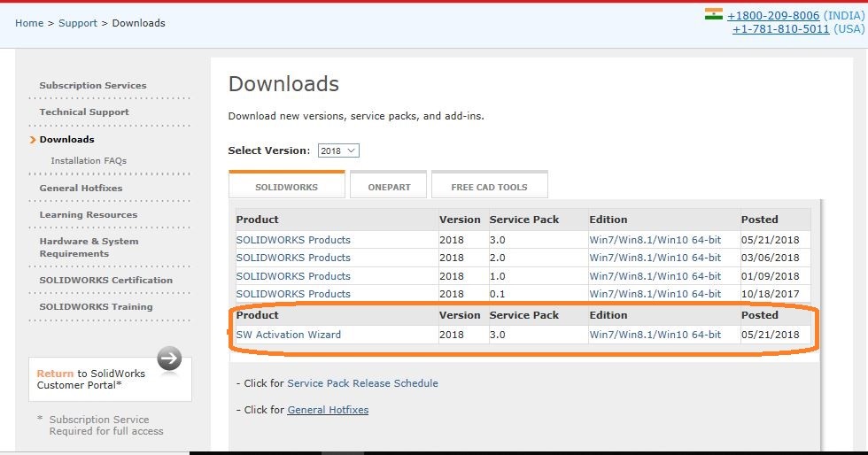Open Installation FAQs sub-item
The width and height of the screenshot is (868, 455).
[89, 160]
